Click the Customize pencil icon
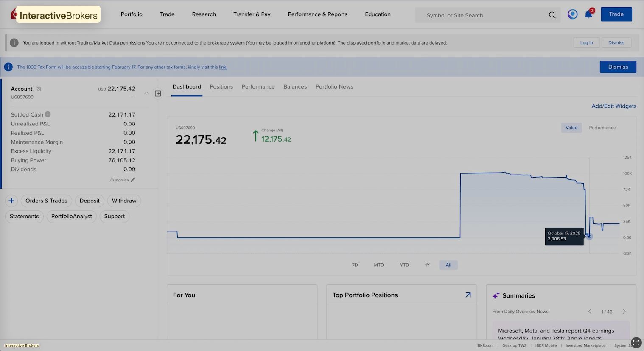 (133, 180)
